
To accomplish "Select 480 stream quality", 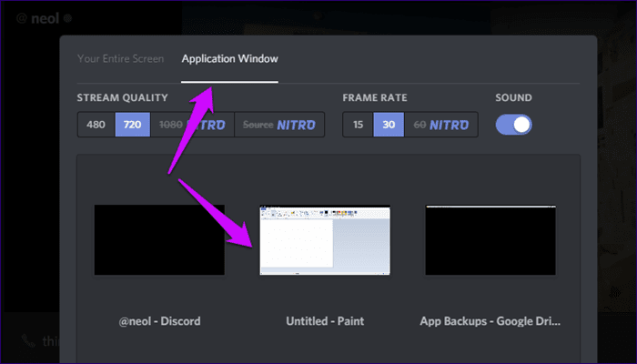I will 96,125.
